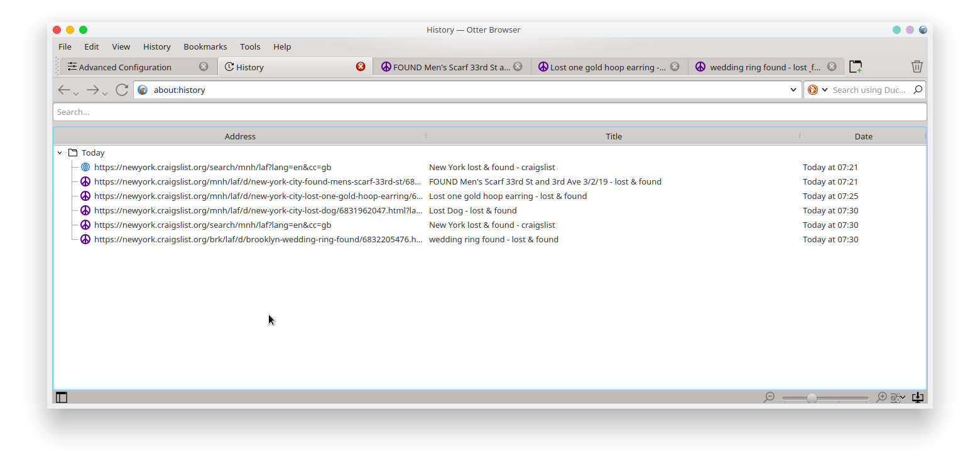Open the History menu

(157, 46)
